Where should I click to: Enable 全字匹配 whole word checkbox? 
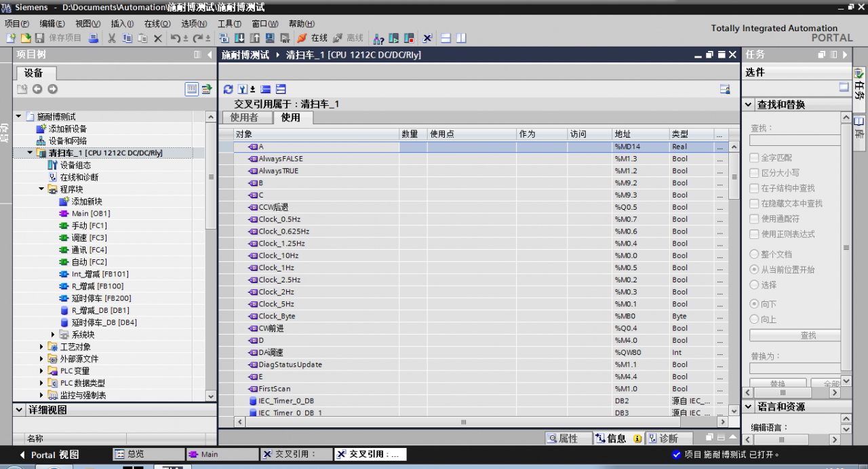(x=754, y=157)
